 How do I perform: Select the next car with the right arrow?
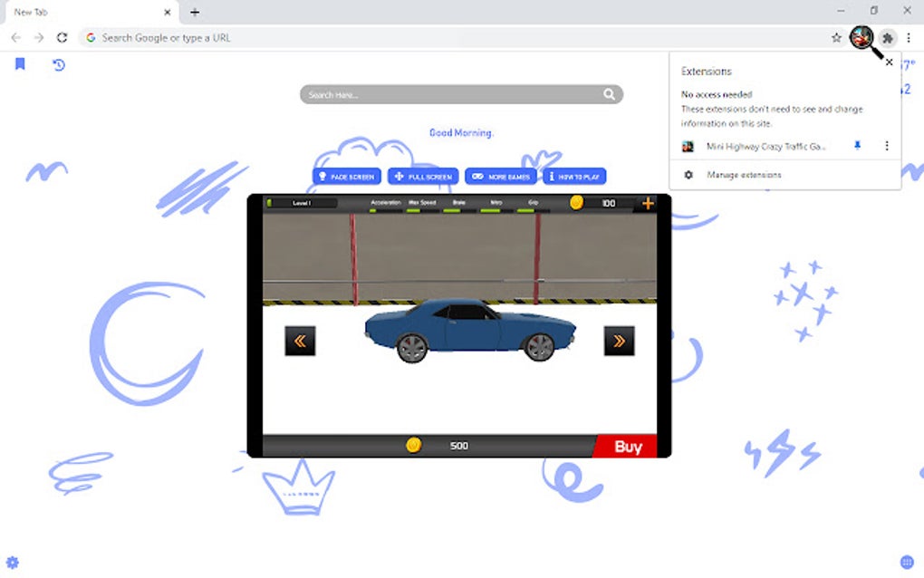coord(621,342)
